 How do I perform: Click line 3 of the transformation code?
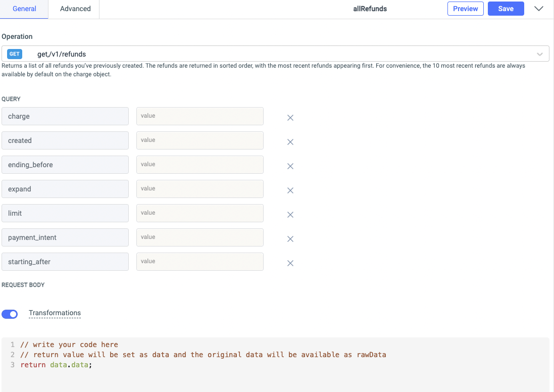tap(56, 365)
